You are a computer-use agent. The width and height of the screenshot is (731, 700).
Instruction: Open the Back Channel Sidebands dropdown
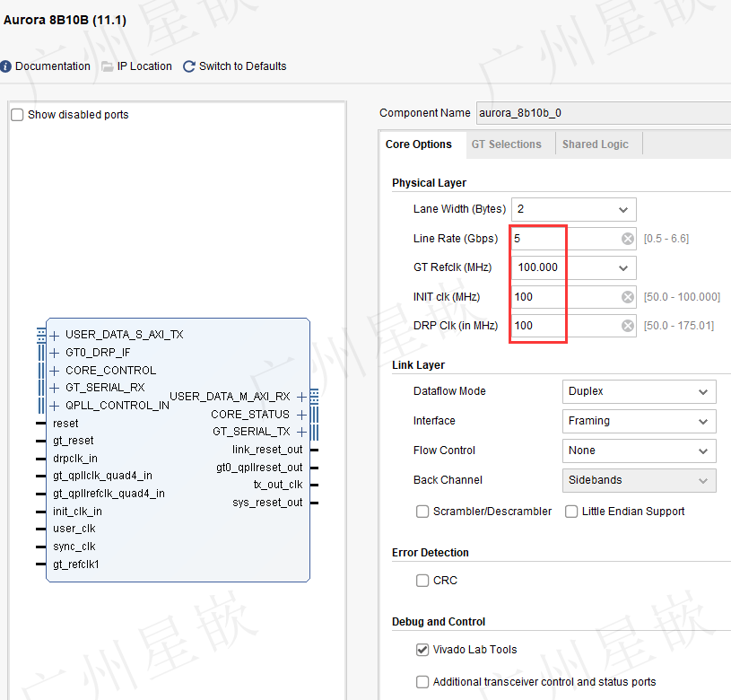[640, 480]
